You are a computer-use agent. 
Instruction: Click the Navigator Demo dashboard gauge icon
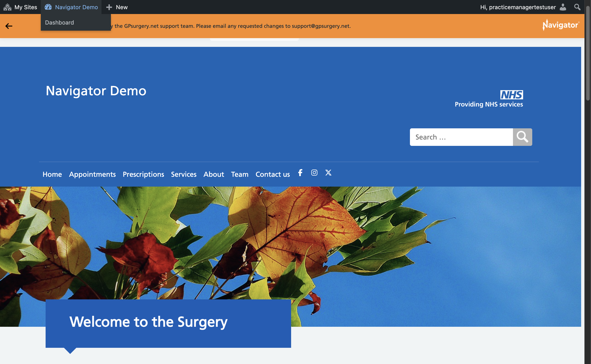(48, 7)
